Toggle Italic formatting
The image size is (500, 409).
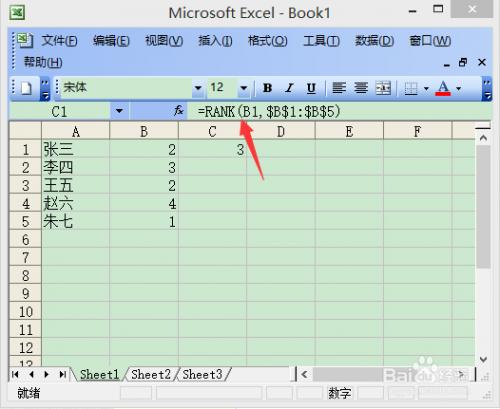tap(289, 88)
